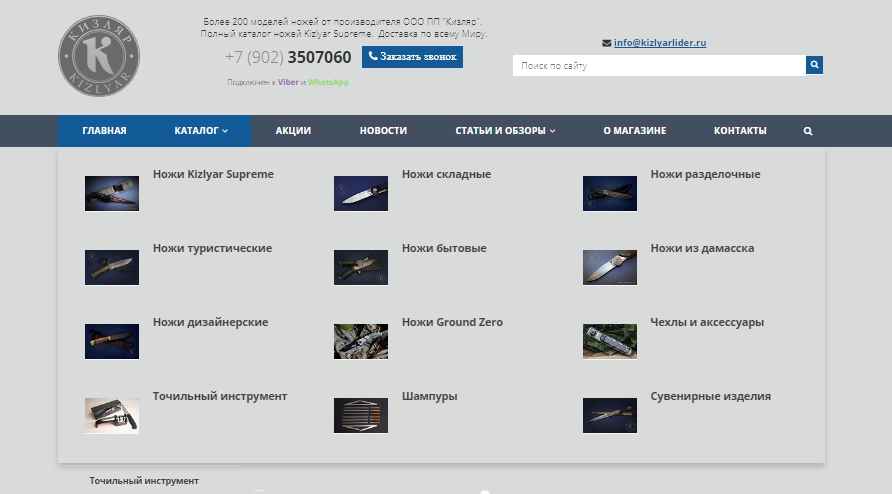Open 'Ножи складные' category link
The width and height of the screenshot is (892, 494).
tap(447, 174)
